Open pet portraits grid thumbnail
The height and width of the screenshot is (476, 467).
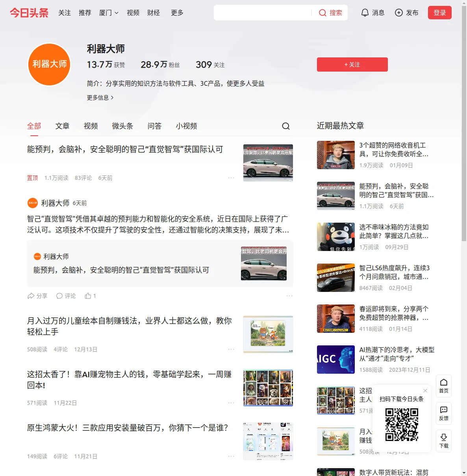tap(268, 388)
